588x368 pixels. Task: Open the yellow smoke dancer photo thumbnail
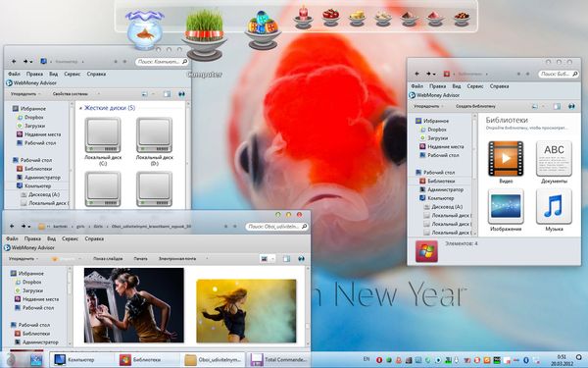coord(246,310)
